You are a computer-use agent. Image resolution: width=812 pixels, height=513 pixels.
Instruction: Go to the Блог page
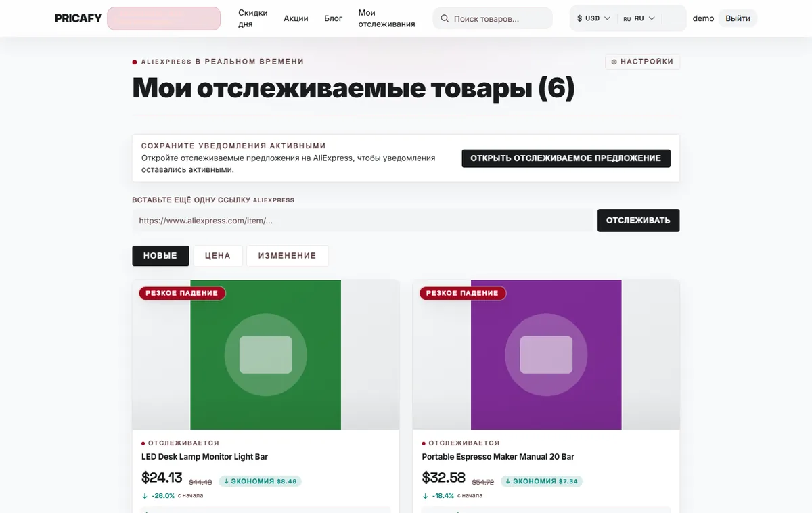334,18
